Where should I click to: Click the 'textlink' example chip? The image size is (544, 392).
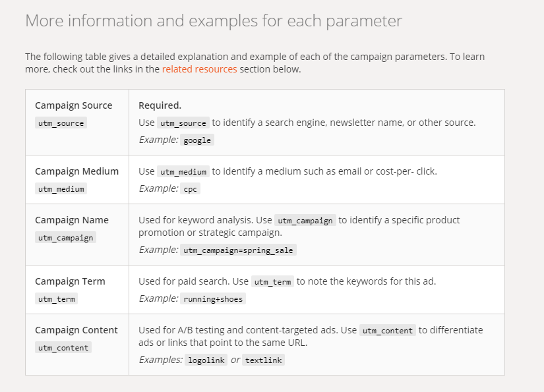coord(263,360)
